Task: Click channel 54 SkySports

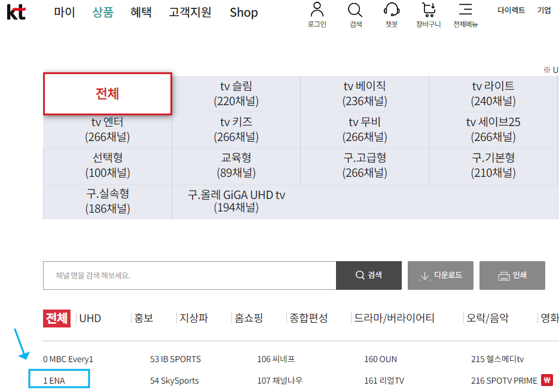Action: coord(175,381)
